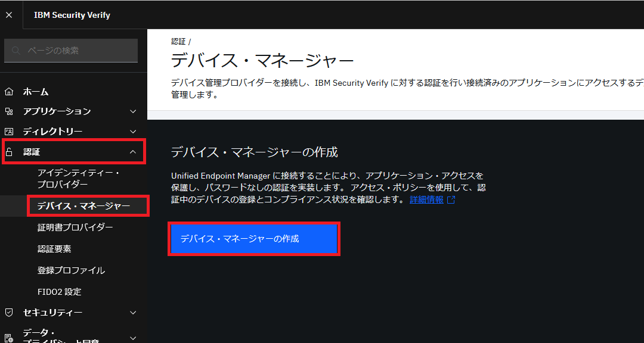Click the applications icon beside アプリケーション
The width and height of the screenshot is (644, 343).
(x=8, y=111)
